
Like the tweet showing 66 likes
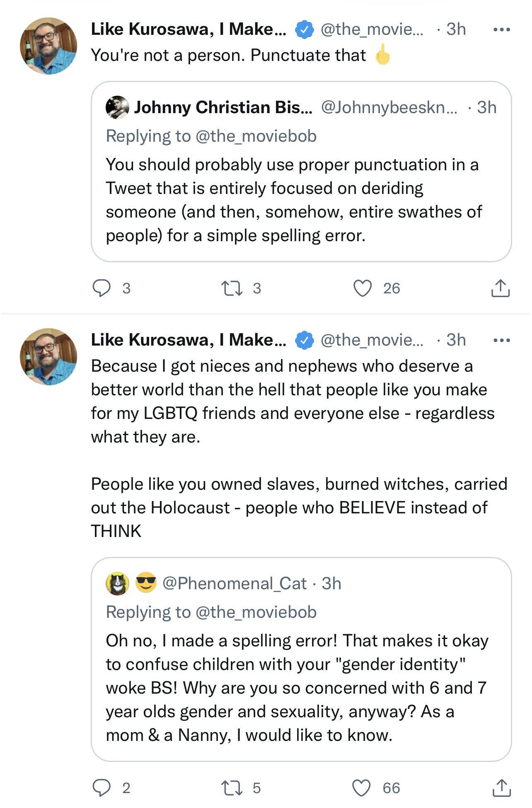click(362, 788)
